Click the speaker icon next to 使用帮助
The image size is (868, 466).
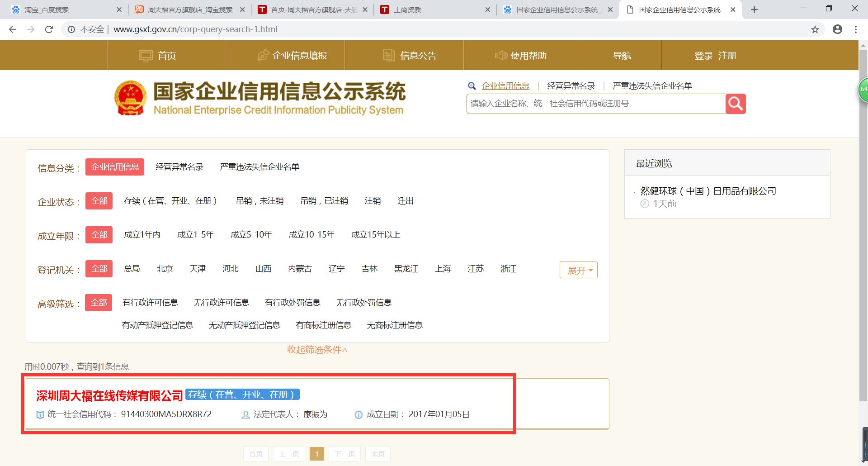coord(501,55)
